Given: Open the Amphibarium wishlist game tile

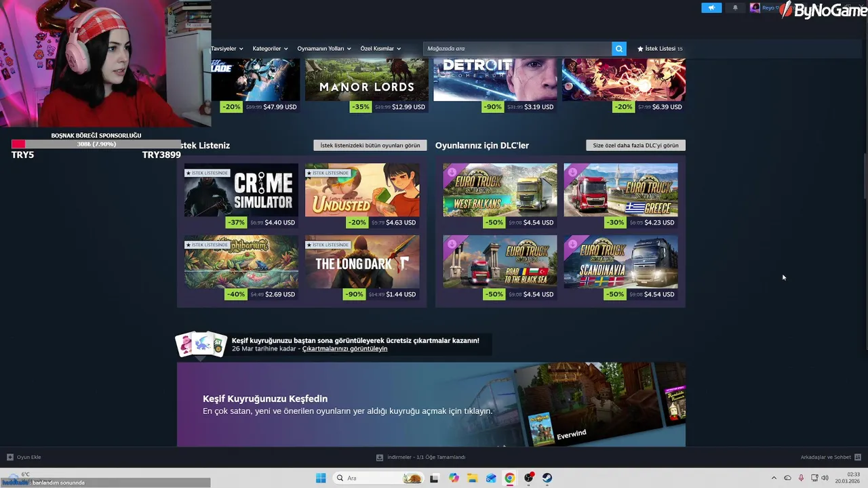Looking at the screenshot, I should click(241, 262).
